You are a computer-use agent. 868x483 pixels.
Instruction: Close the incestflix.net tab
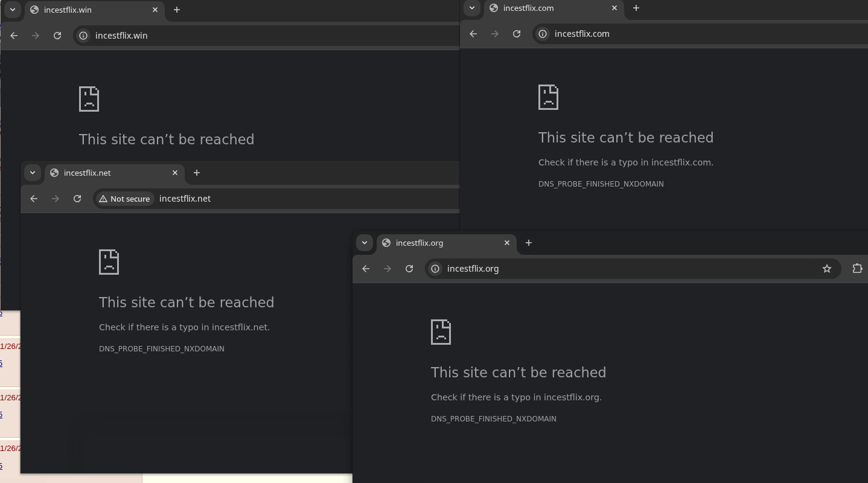click(175, 173)
